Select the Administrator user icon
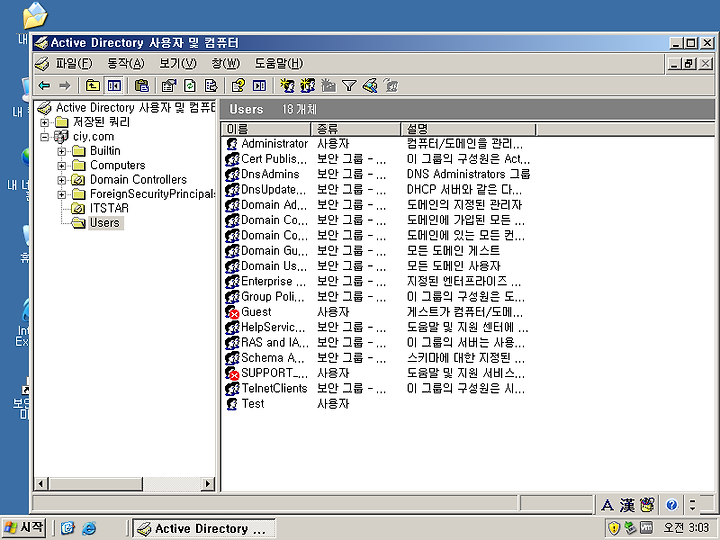The width and height of the screenshot is (720, 540). coord(232,144)
